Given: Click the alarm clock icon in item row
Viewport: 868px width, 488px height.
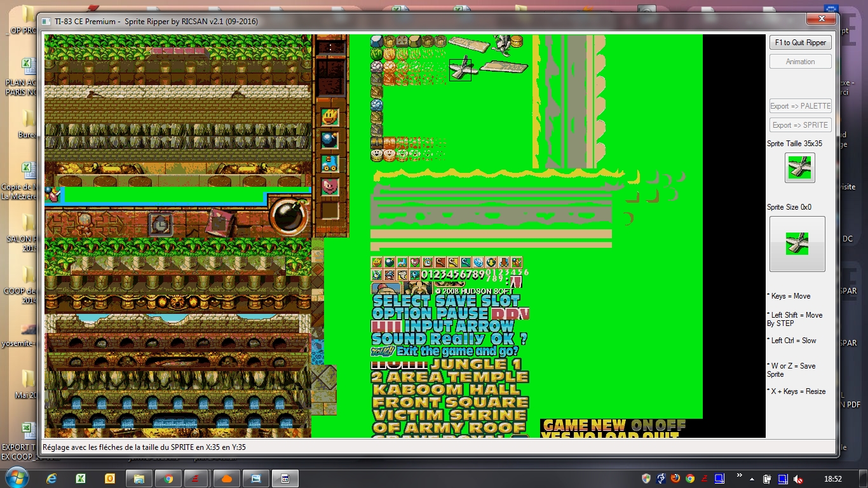Looking at the screenshot, I should click(427, 262).
